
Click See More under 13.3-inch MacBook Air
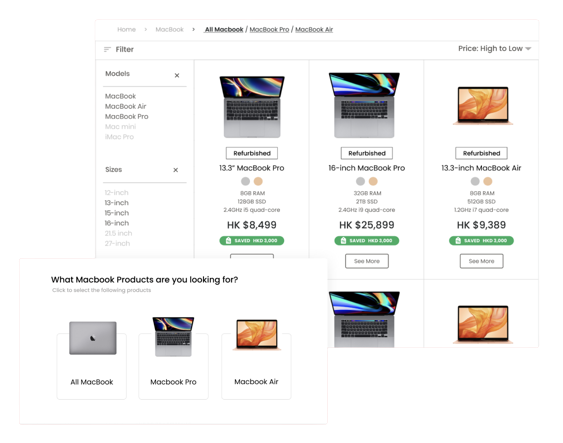[481, 261]
